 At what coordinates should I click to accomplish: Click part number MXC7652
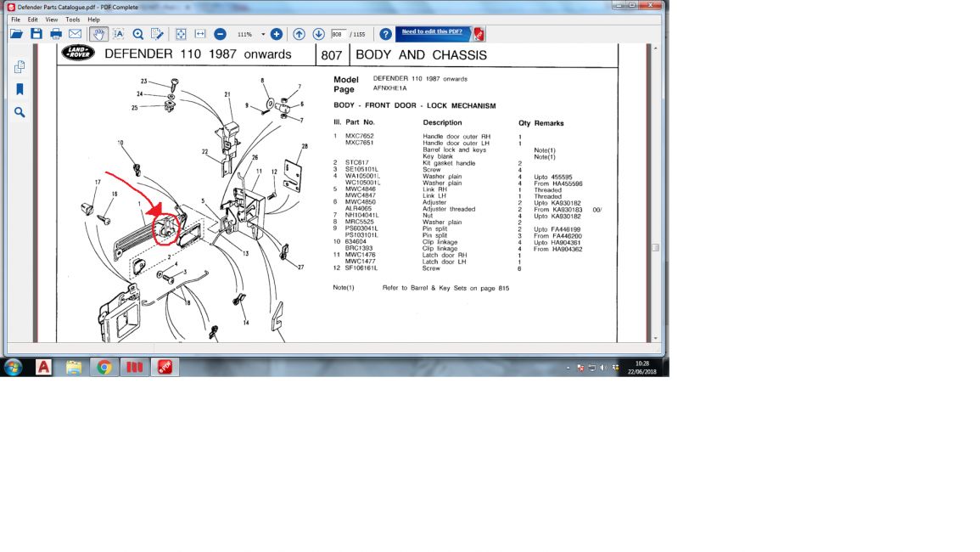(x=360, y=136)
